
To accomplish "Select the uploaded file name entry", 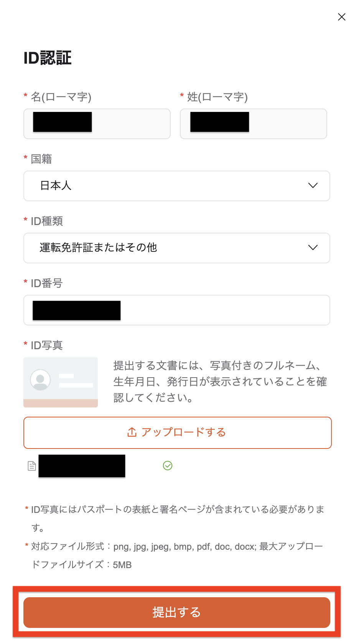I will 81,466.
